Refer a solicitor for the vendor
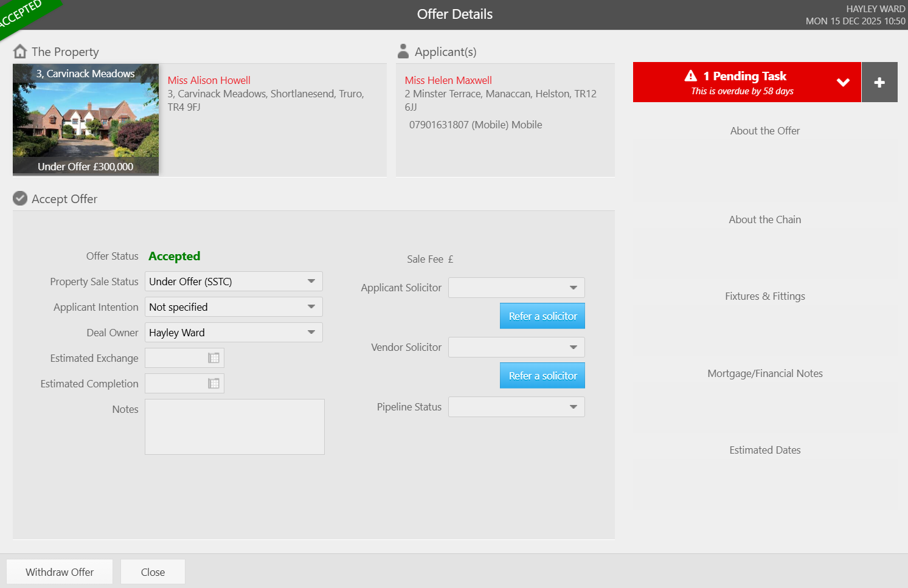The height and width of the screenshot is (588, 908). (x=542, y=376)
